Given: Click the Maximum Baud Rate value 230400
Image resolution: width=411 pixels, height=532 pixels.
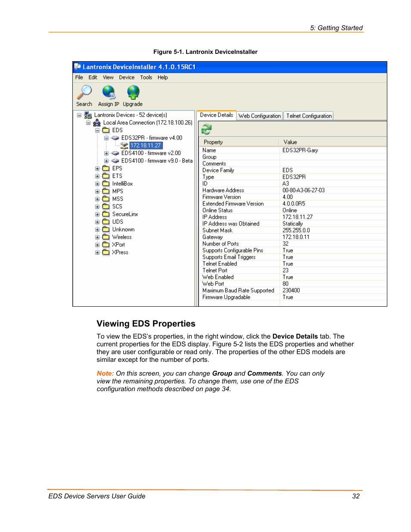Looking at the screenshot, I should click(291, 291).
